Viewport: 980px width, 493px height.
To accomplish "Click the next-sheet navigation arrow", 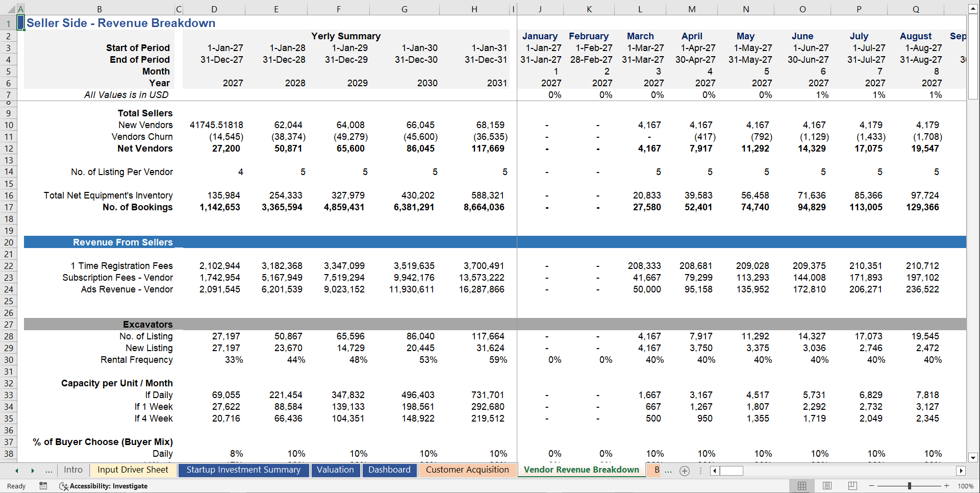I will tap(33, 471).
